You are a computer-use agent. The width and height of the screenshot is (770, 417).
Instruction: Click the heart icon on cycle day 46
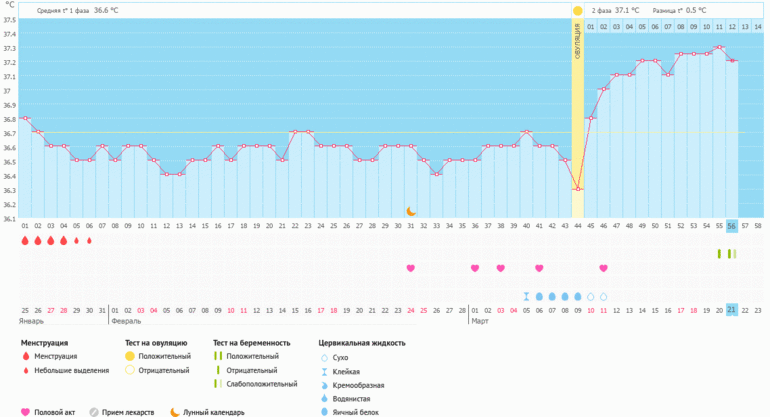tap(603, 268)
